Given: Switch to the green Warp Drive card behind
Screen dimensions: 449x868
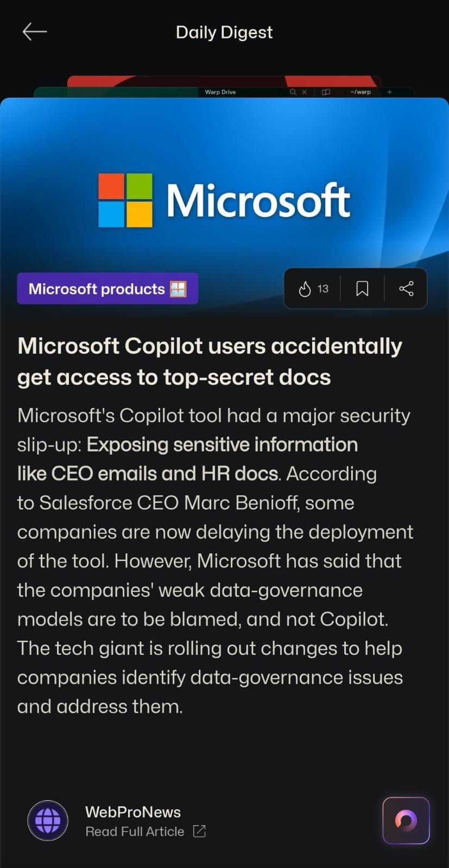Looking at the screenshot, I should pos(224,92).
